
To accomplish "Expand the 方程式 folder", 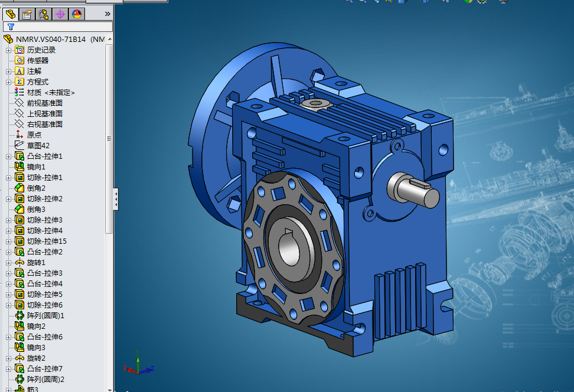I will pos(8,82).
